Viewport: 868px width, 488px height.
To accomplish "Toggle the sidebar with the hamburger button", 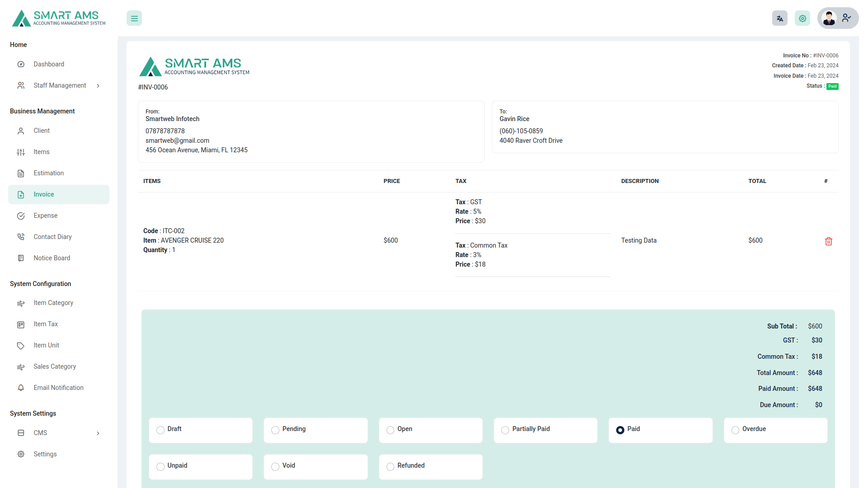I will 134,18.
